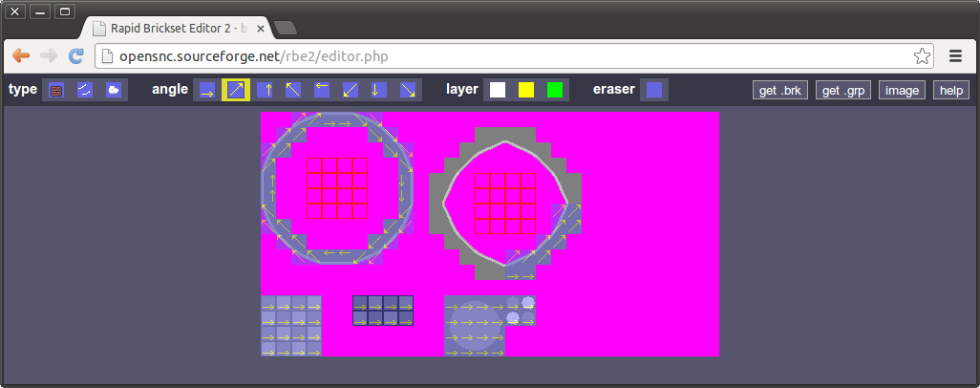Image resolution: width=980 pixels, height=388 pixels.
Task: Select the down-left diagonal angle arrow
Action: [351, 90]
